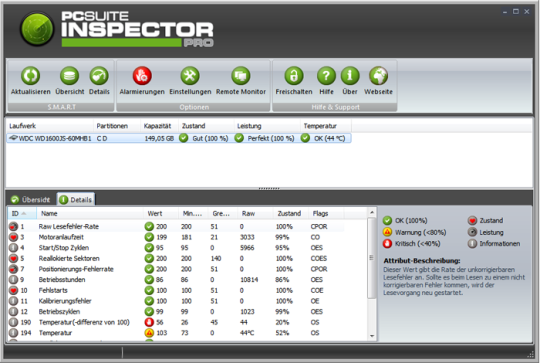This screenshot has width=540, height=363.
Task: Sort by Wert column header
Action: (x=161, y=214)
